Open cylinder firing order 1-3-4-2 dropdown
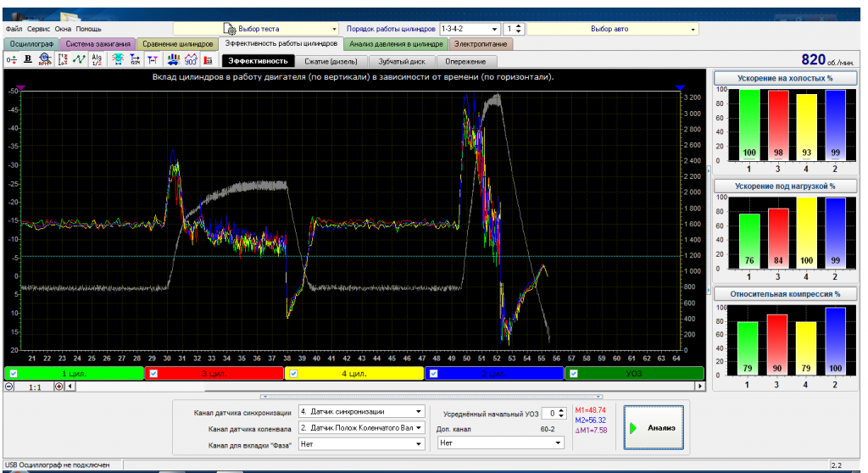Viewport: 868px width, 473px height. point(470,29)
